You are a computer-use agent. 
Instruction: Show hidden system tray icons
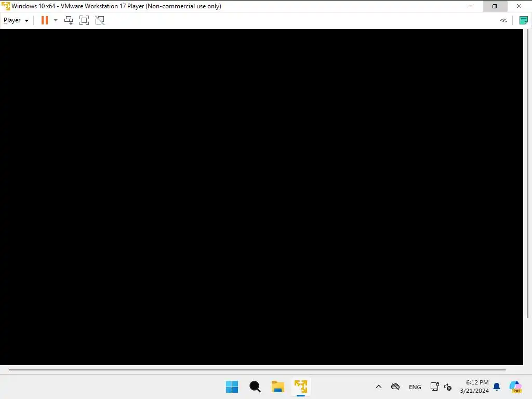click(379, 387)
